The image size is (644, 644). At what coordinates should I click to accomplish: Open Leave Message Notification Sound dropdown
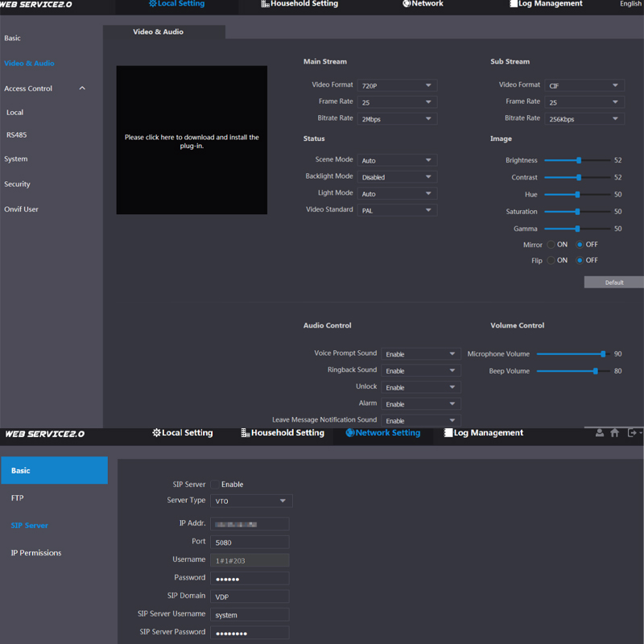click(421, 421)
